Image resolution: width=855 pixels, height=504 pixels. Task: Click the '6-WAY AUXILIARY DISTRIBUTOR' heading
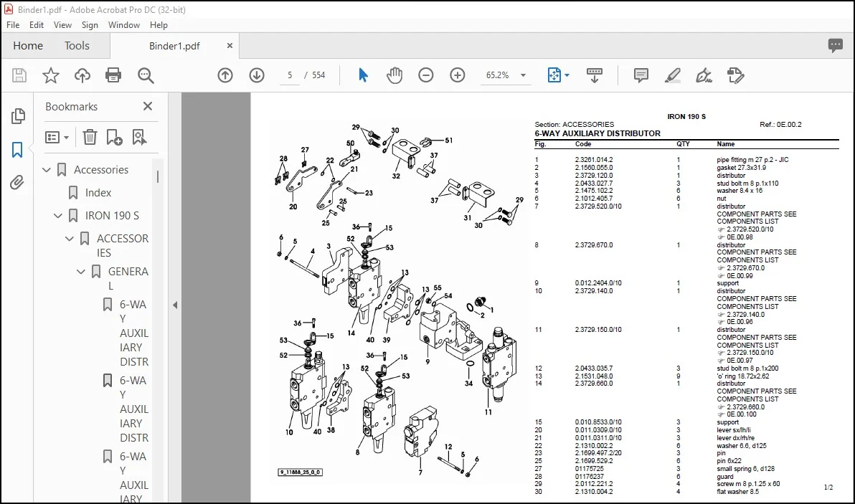[597, 133]
